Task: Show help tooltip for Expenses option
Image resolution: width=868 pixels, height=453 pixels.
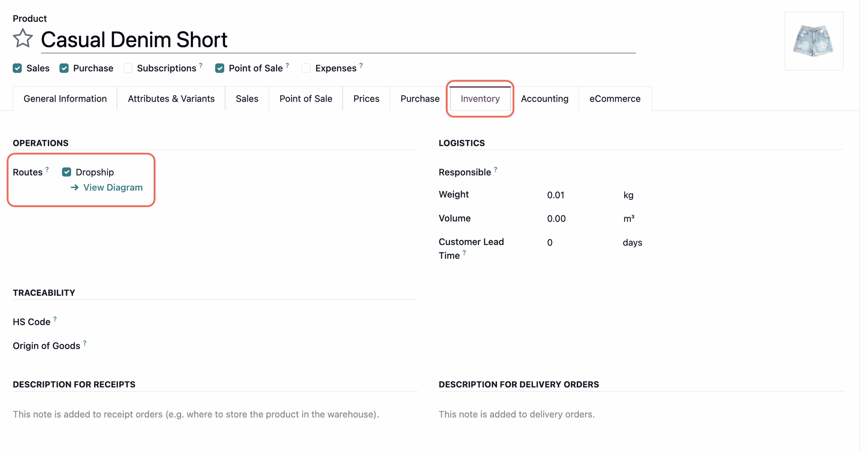Action: (x=361, y=65)
